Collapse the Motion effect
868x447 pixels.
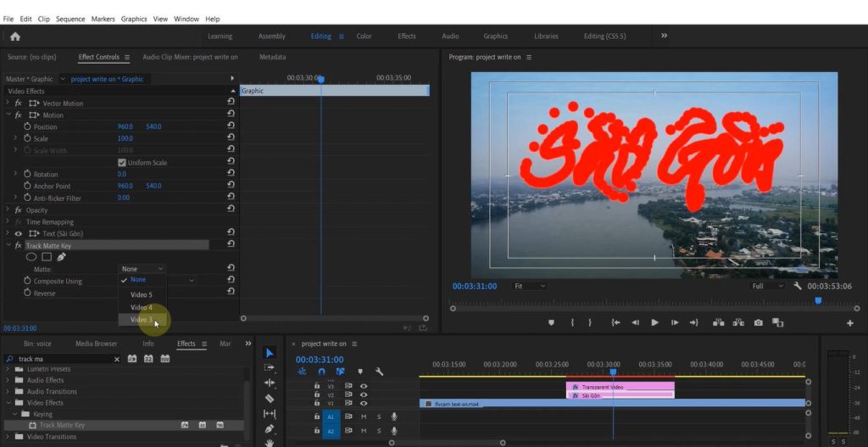click(8, 115)
